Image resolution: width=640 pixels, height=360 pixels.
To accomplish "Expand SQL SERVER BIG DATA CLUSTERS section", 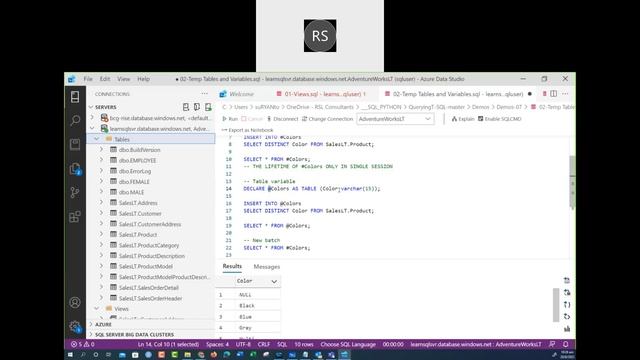I will 91,335.
